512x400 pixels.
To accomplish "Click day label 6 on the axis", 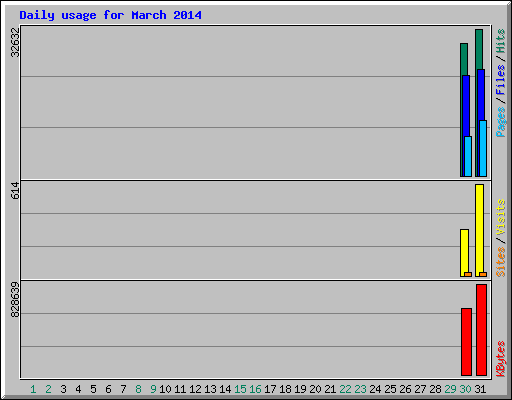I will coord(108,389).
